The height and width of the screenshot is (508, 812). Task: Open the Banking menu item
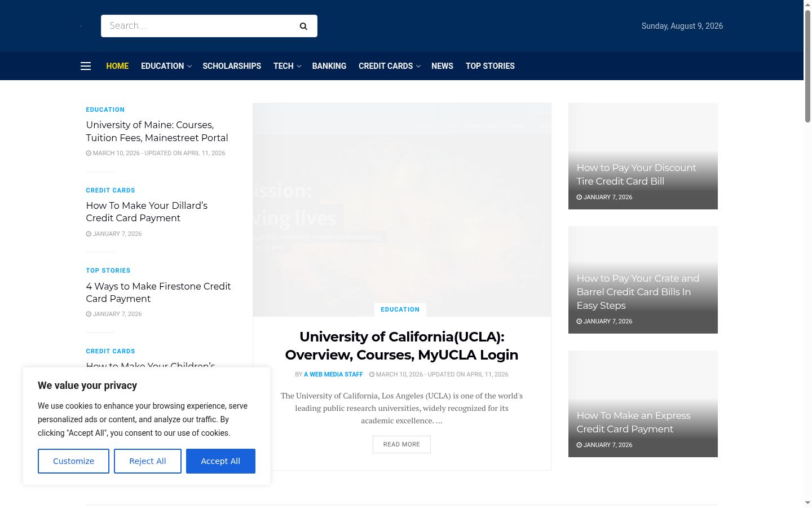tap(329, 66)
